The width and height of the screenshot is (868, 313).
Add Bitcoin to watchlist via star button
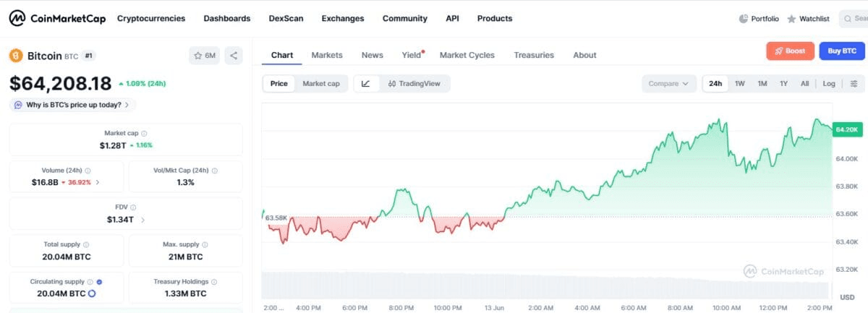click(205, 55)
